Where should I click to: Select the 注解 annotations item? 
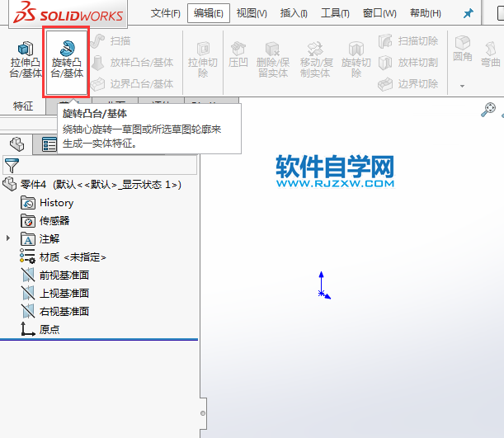pos(40,238)
